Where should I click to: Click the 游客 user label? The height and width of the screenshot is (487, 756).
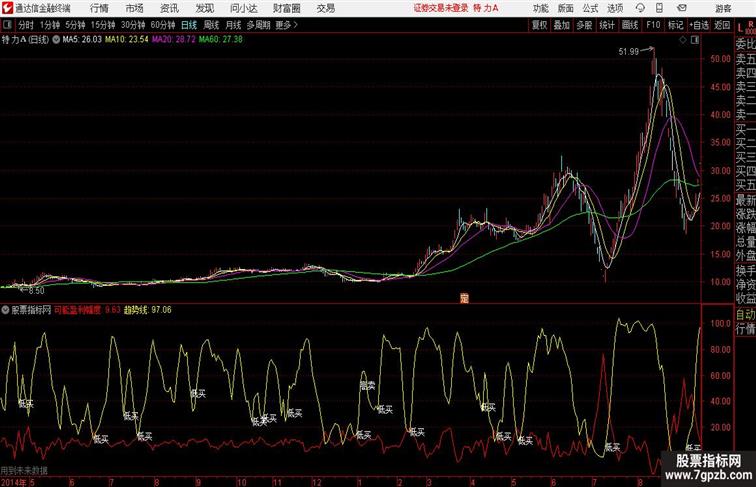[723, 8]
